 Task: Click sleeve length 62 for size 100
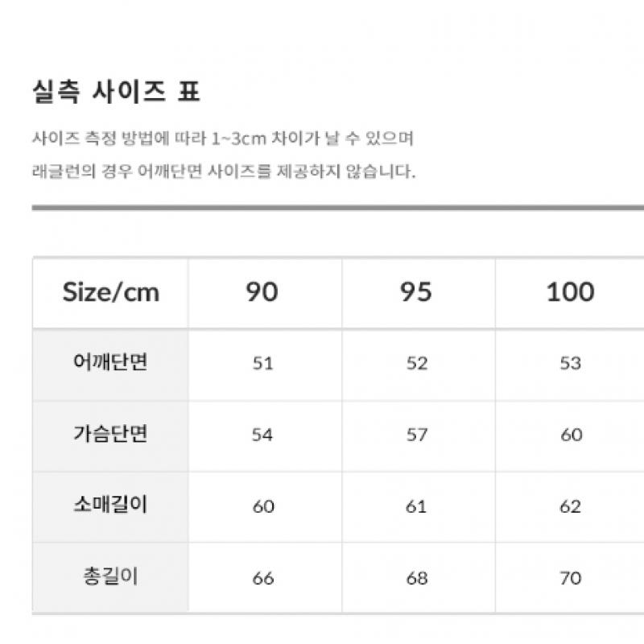tap(570, 506)
